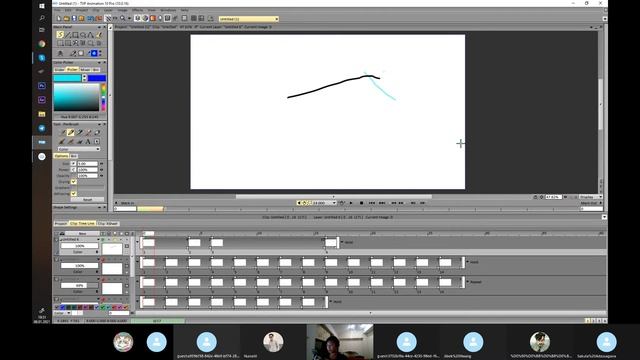The height and width of the screenshot is (360, 640).
Task: Open Telegram from the taskbar
Action: click(x=42, y=128)
